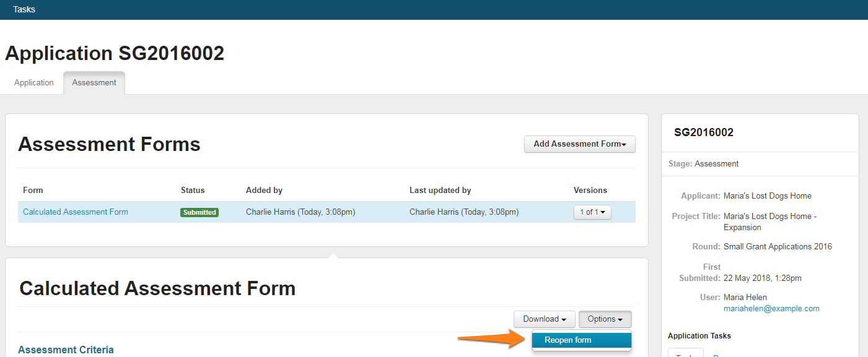Click the Versions column header
Screen dimensions: 868x357
coord(590,190)
